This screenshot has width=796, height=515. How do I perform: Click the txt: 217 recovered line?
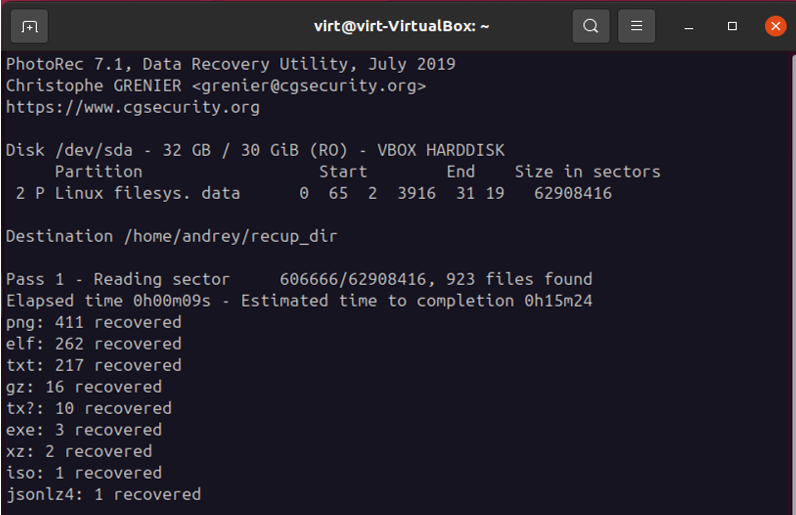point(93,365)
